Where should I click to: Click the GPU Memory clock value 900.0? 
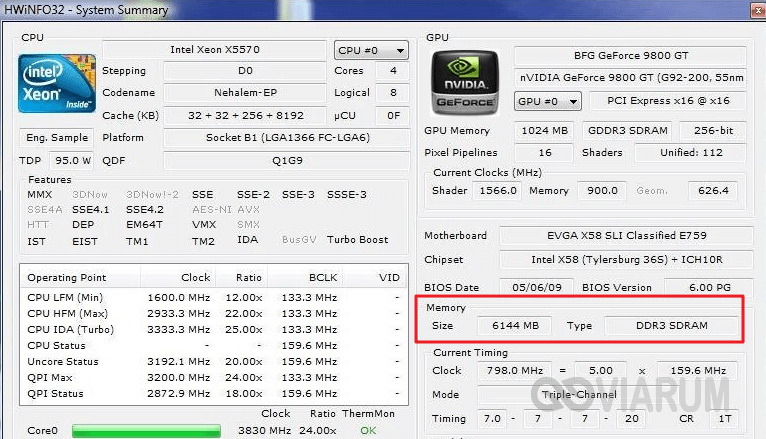click(602, 191)
